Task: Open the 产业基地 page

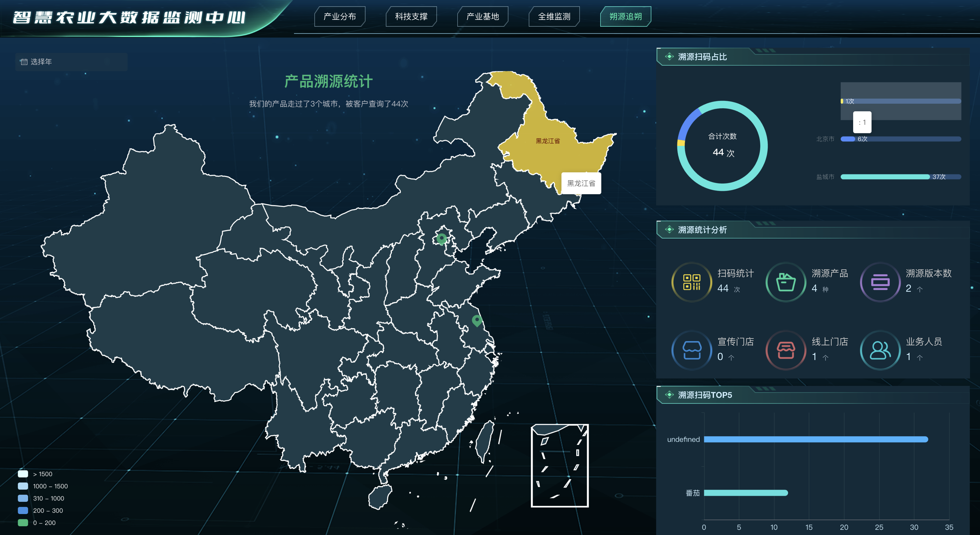Action: (x=482, y=16)
